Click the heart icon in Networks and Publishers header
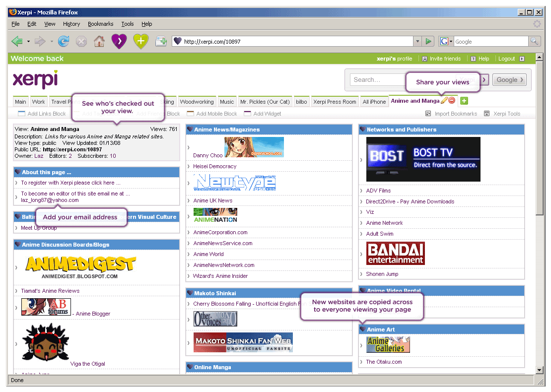551x392 pixels. (x=363, y=130)
